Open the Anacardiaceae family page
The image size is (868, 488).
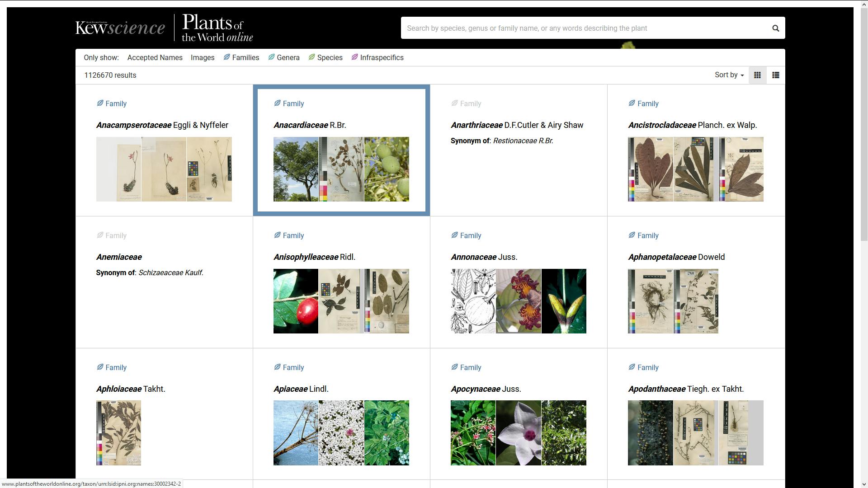(300, 125)
